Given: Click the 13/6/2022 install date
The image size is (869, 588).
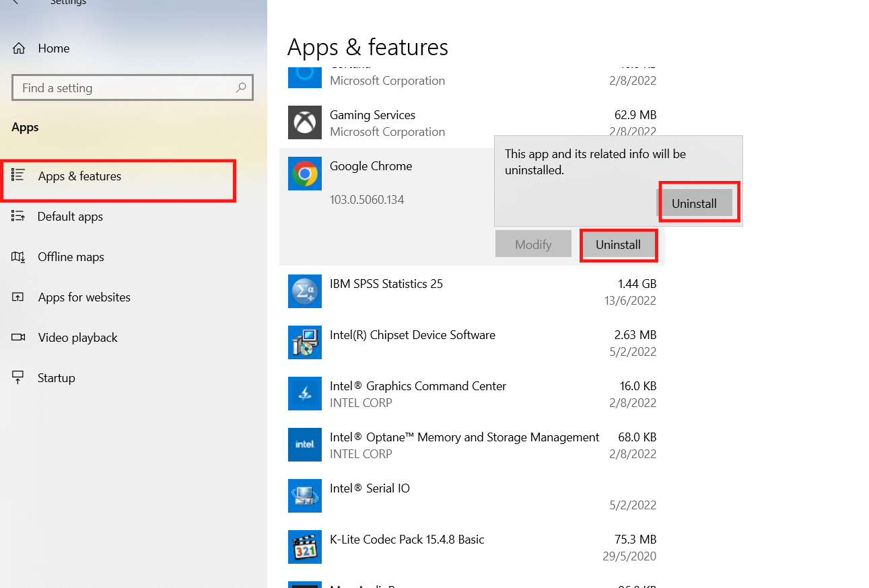Looking at the screenshot, I should click(630, 301).
